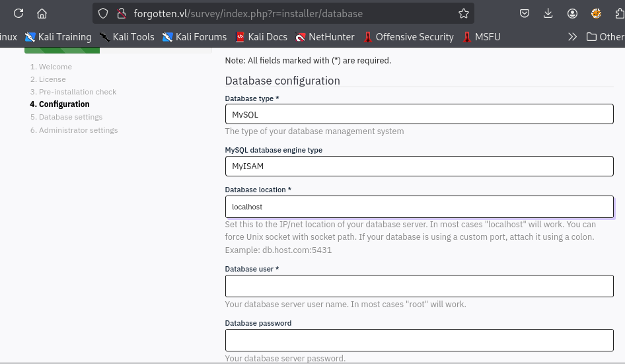625x364 pixels.
Task: Open the Offensive Security bookmark
Action: pyautogui.click(x=409, y=37)
